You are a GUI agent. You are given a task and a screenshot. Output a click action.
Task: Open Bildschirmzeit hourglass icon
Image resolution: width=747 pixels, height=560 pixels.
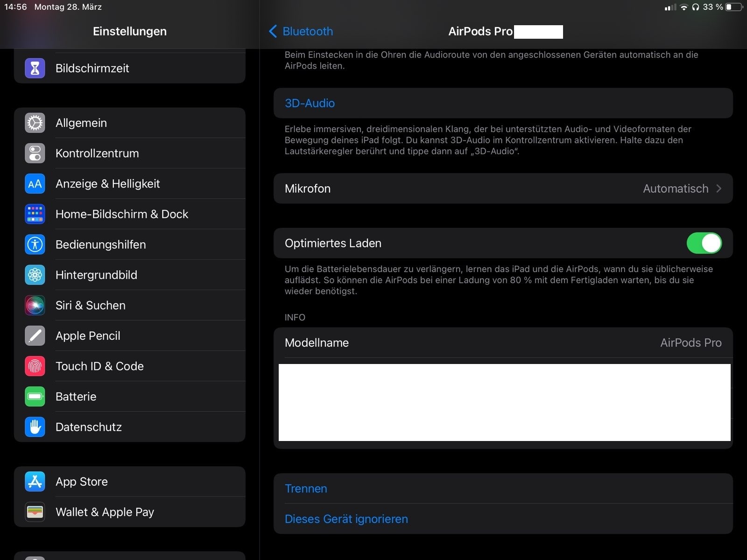coord(35,68)
